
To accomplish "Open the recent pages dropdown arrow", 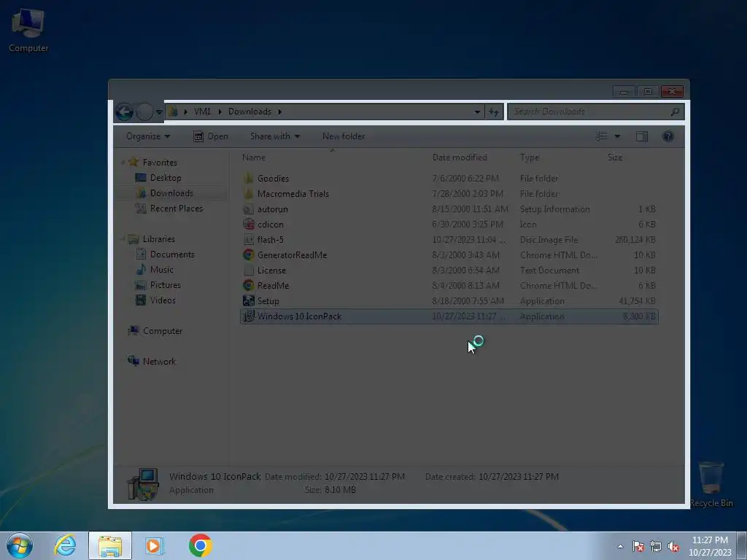I will coord(159,112).
